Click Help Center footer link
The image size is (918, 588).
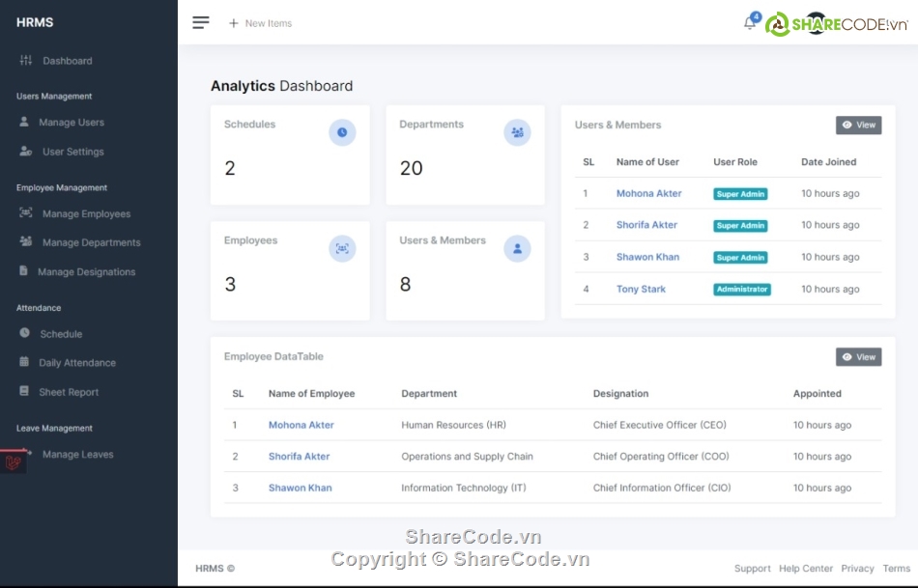click(x=805, y=569)
